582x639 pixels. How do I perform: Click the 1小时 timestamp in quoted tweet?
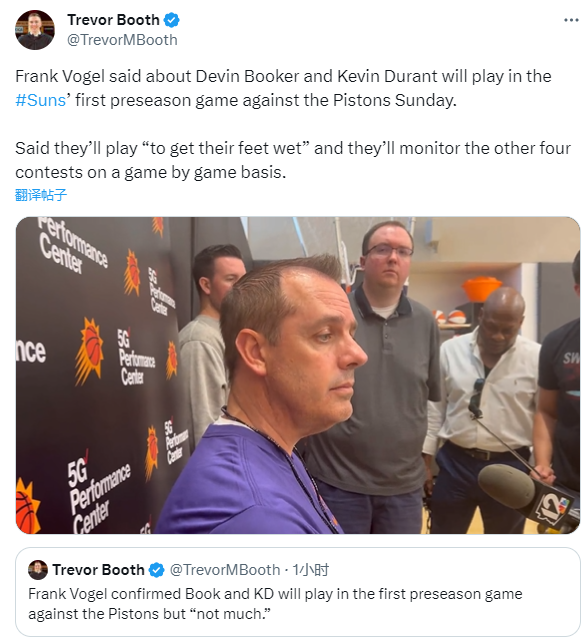(311, 570)
